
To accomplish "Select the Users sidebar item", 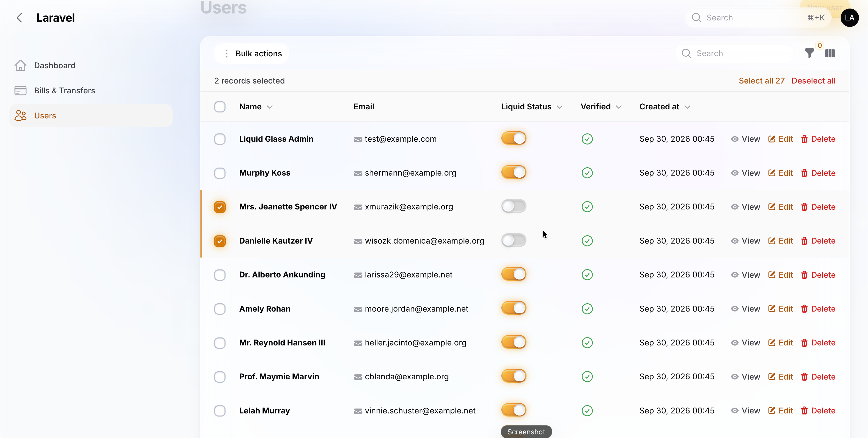I will coord(91,116).
